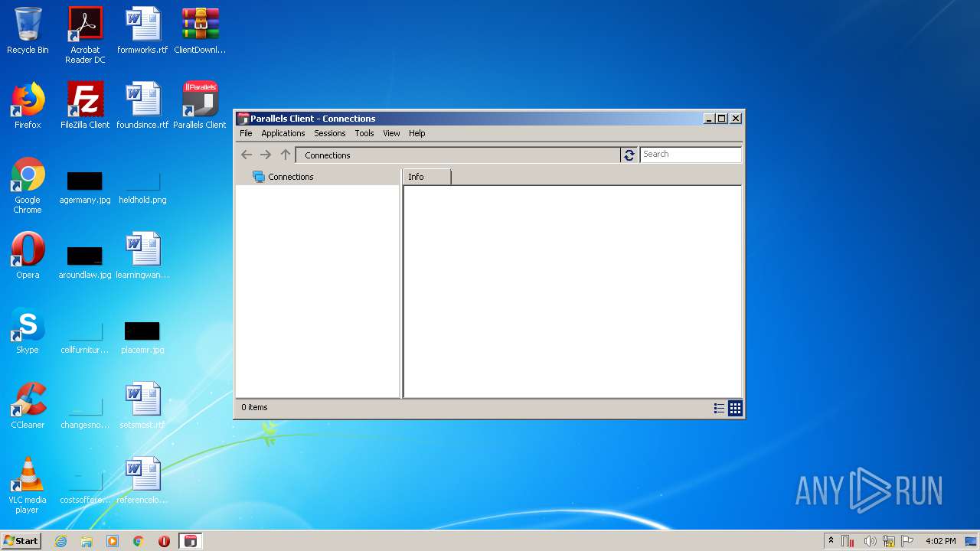Go back with the left arrow
The width and height of the screenshot is (980, 551).
click(247, 155)
